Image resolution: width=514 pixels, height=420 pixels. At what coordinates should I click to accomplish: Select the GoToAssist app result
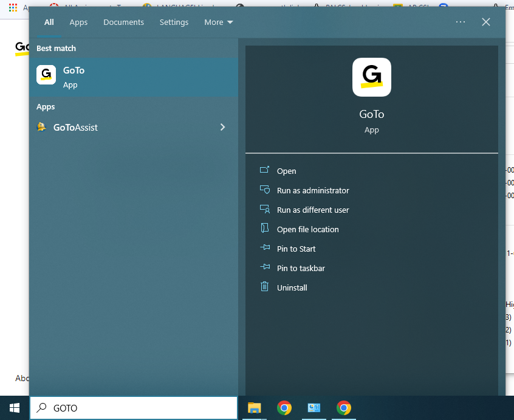coord(134,127)
